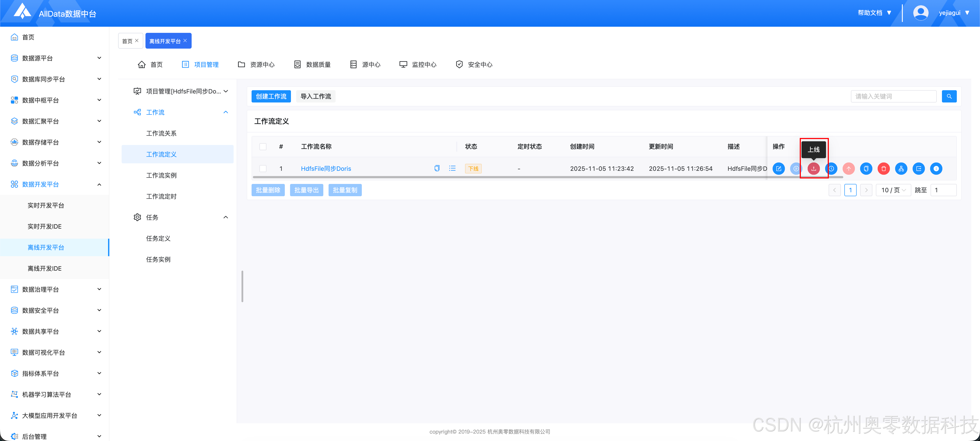
Task: Click the version list icon beside HdfsFile同步Doris
Action: coord(452,168)
